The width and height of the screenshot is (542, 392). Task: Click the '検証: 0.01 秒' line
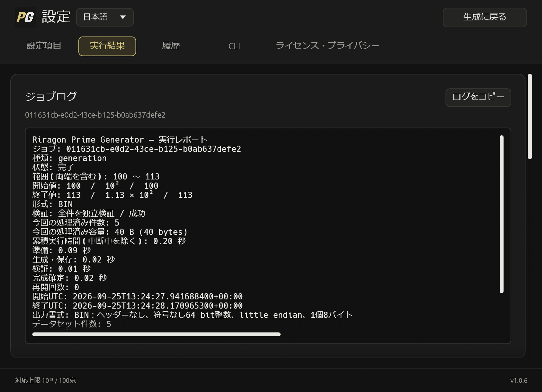(x=62, y=269)
